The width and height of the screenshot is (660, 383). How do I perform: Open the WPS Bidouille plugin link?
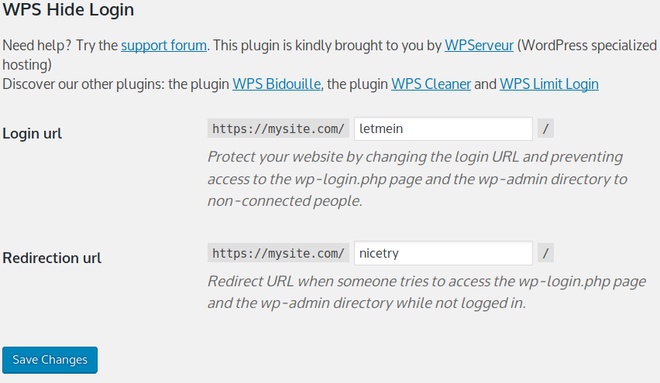[x=277, y=84]
